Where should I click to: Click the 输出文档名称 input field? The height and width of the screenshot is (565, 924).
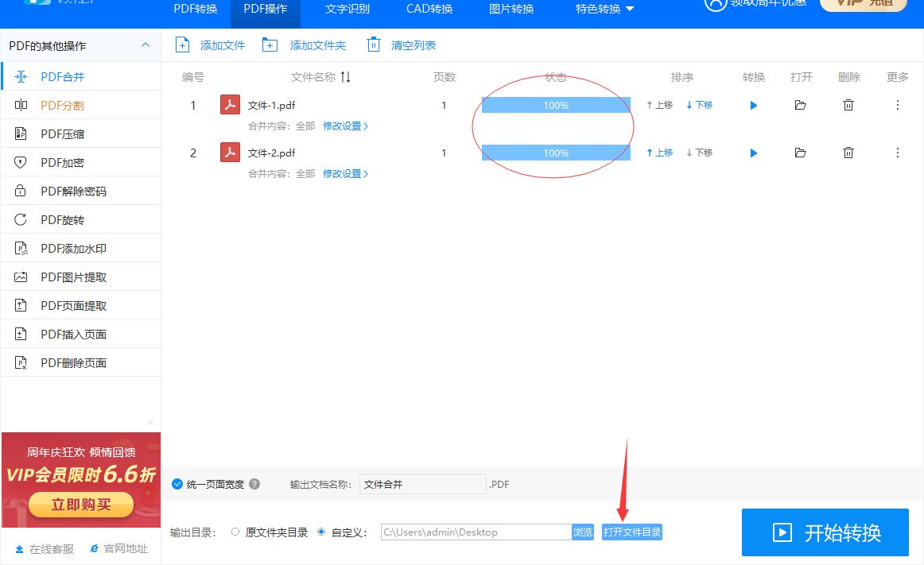422,484
